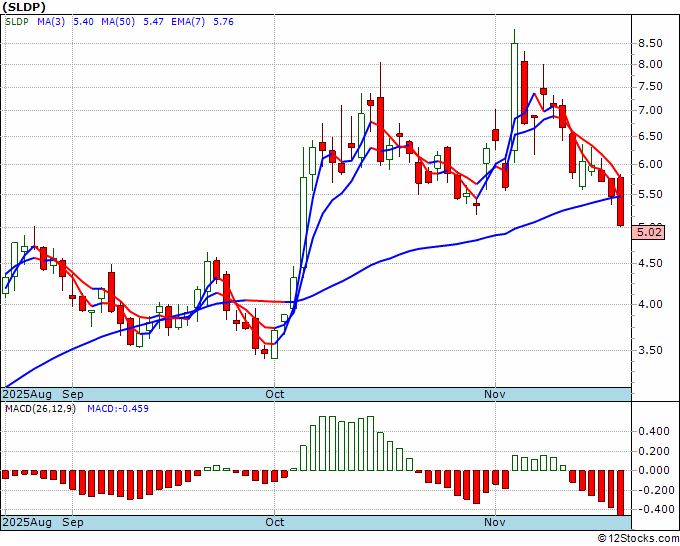Click the tall green candle peaking above 8.50
This screenshot has height=546, width=680.
[x=514, y=96]
